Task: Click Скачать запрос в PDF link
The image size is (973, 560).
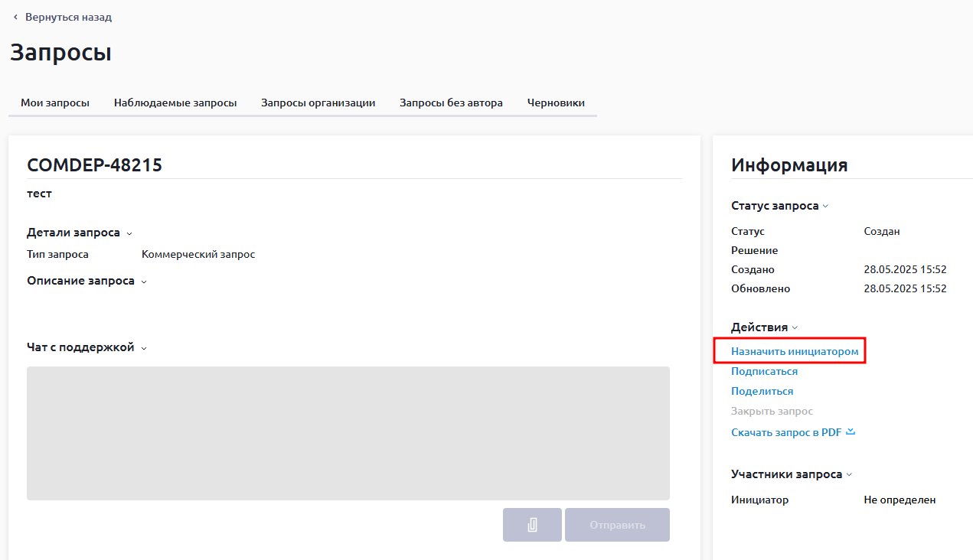Action: coord(786,432)
